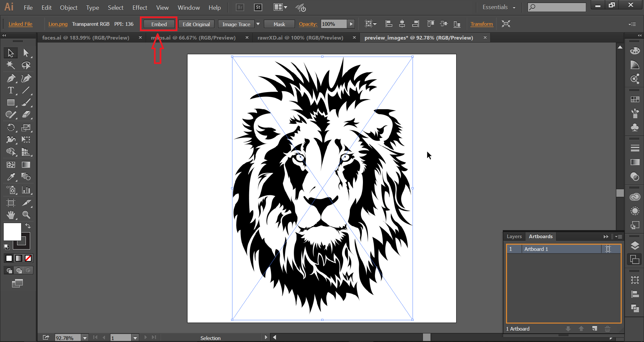644x342 pixels.
Task: Click the search field in menu bar
Action: tap(557, 7)
